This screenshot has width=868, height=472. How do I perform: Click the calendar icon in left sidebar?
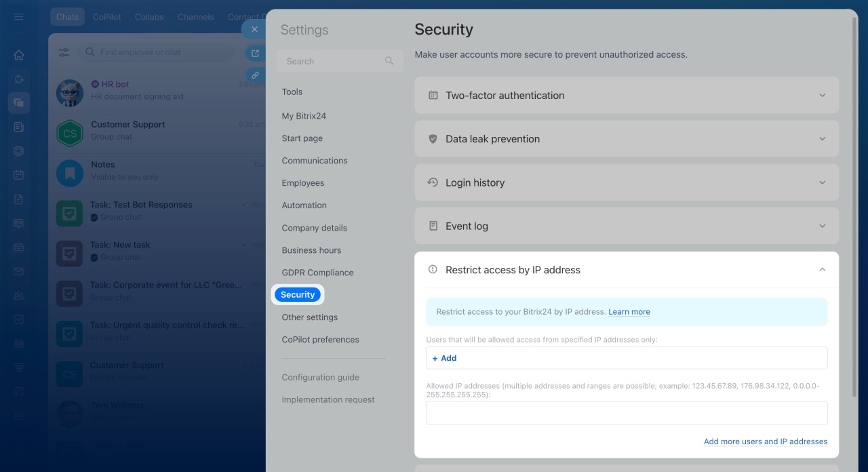click(19, 175)
